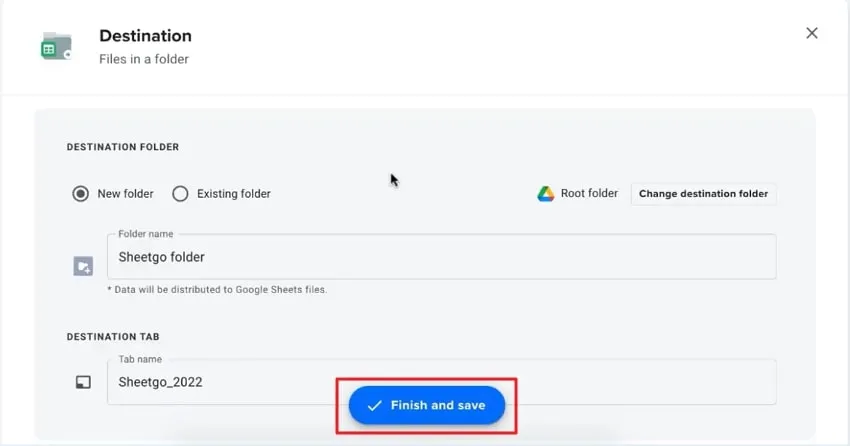The width and height of the screenshot is (850, 446).
Task: Click the new folder icon beside Folder name
Action: click(x=83, y=266)
